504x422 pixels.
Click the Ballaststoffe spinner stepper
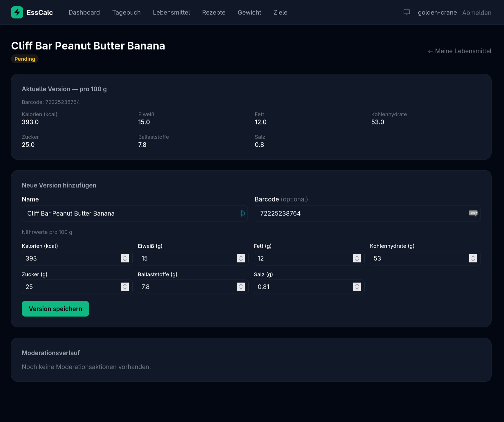241,287
